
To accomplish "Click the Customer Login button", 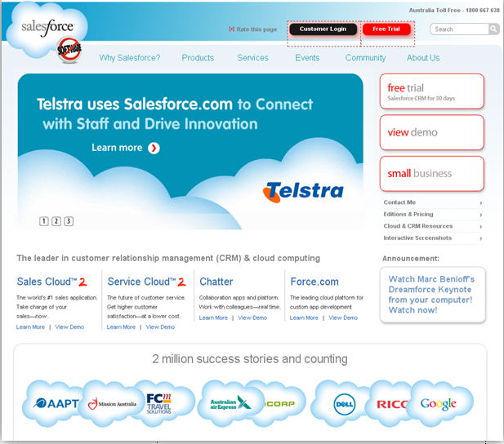I will click(323, 29).
